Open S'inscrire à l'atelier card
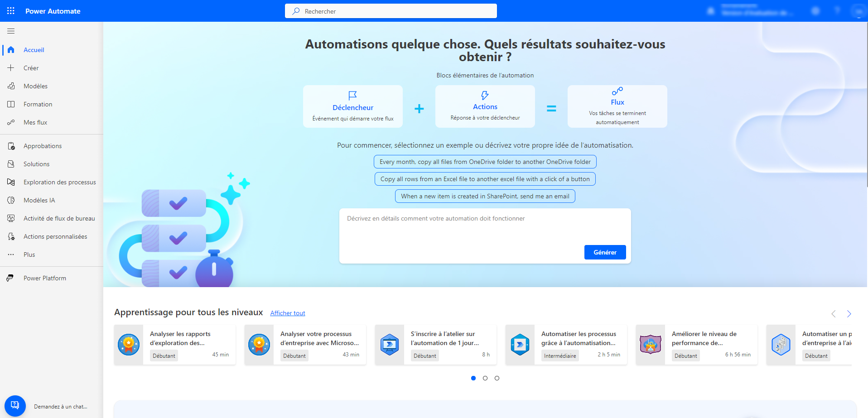The height and width of the screenshot is (418, 868). 436,345
